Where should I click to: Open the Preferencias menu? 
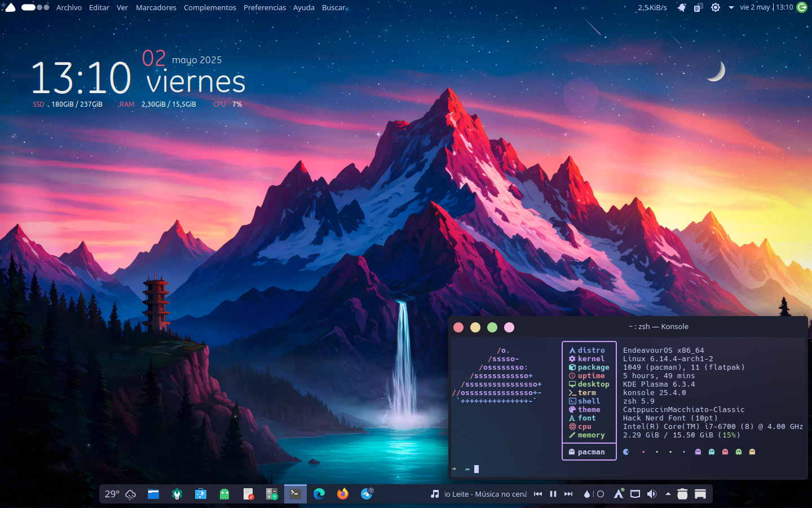click(265, 7)
